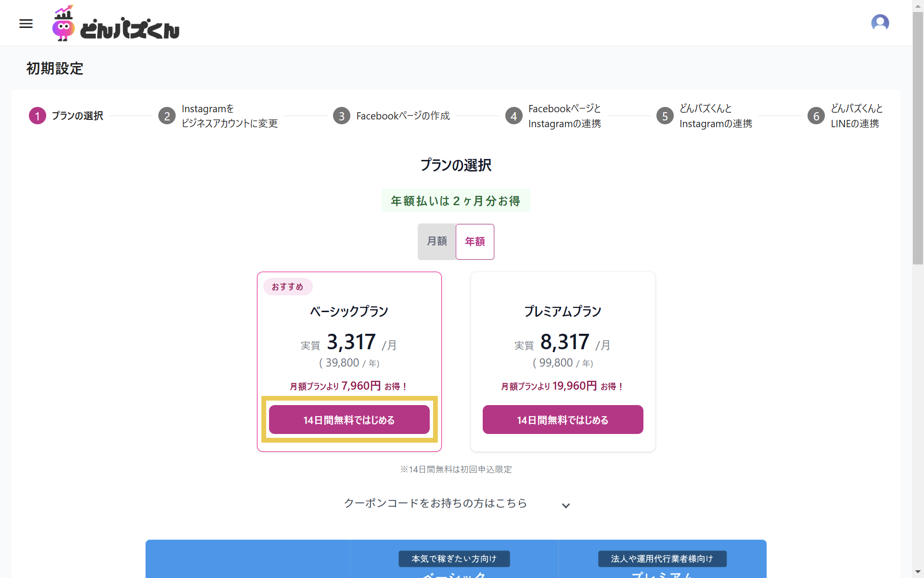Start 14-day free trial for プレミアムプラン
The image size is (924, 578).
563,420
